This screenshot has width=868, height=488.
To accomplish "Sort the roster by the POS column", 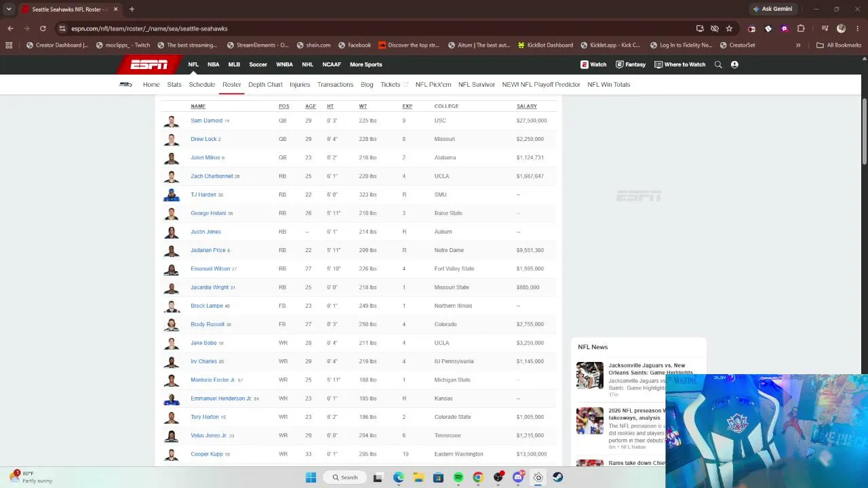I will pos(283,106).
